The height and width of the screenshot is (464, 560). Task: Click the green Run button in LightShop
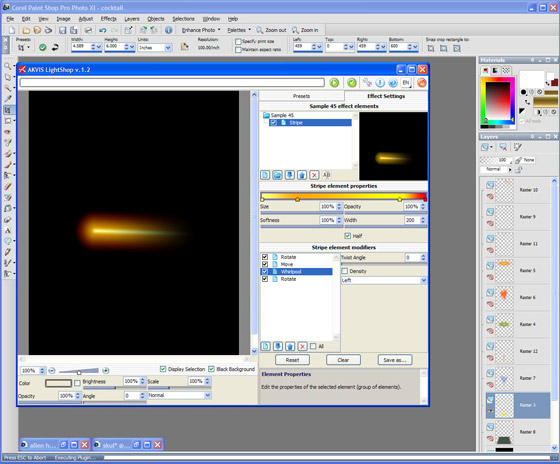pos(334,83)
